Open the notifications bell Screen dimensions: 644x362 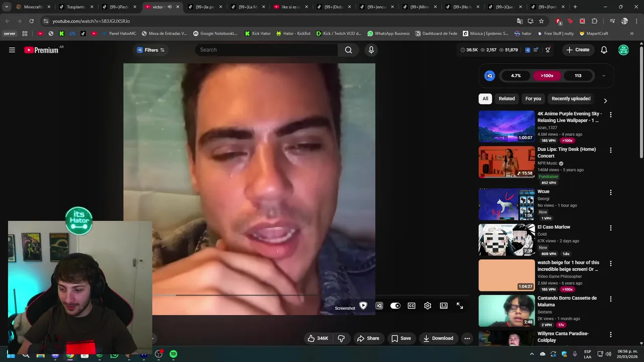(604, 50)
